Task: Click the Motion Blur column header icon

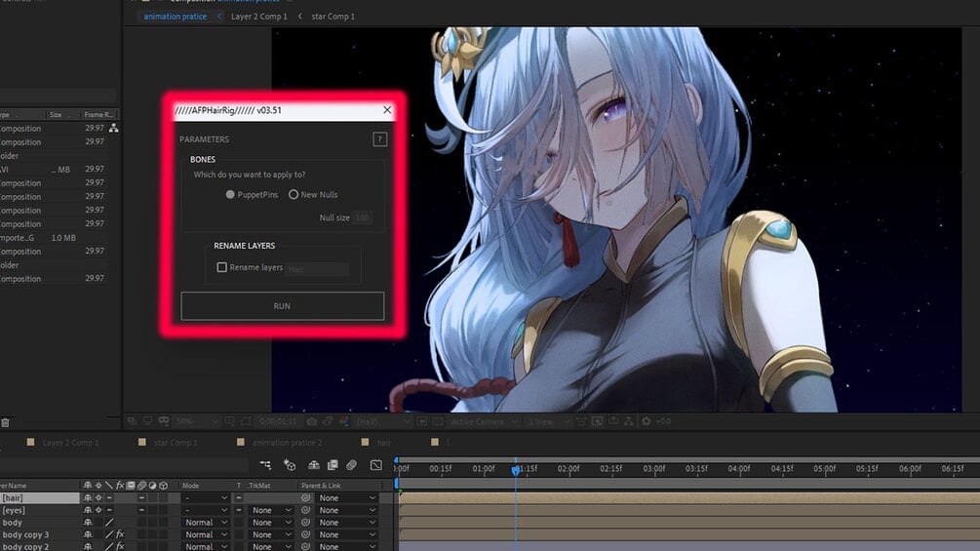Action: click(x=141, y=486)
